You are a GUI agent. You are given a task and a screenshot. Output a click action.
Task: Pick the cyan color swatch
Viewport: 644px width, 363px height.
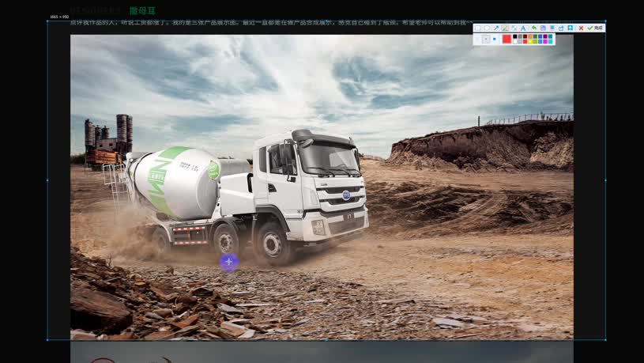point(550,42)
